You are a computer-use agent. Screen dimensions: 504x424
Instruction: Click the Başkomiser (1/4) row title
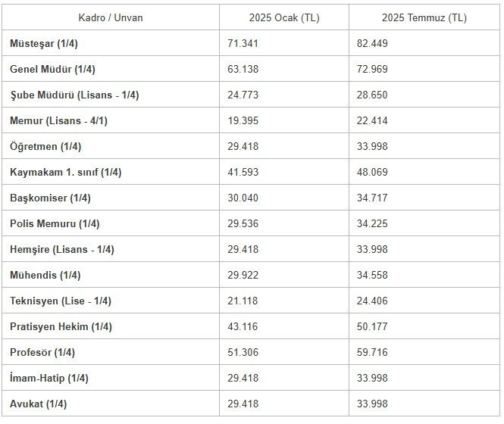(x=51, y=198)
